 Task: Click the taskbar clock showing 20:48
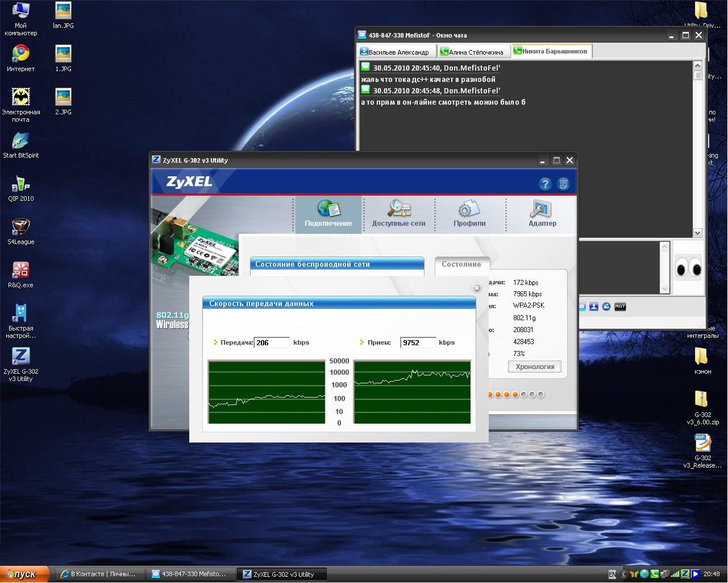[x=712, y=574]
